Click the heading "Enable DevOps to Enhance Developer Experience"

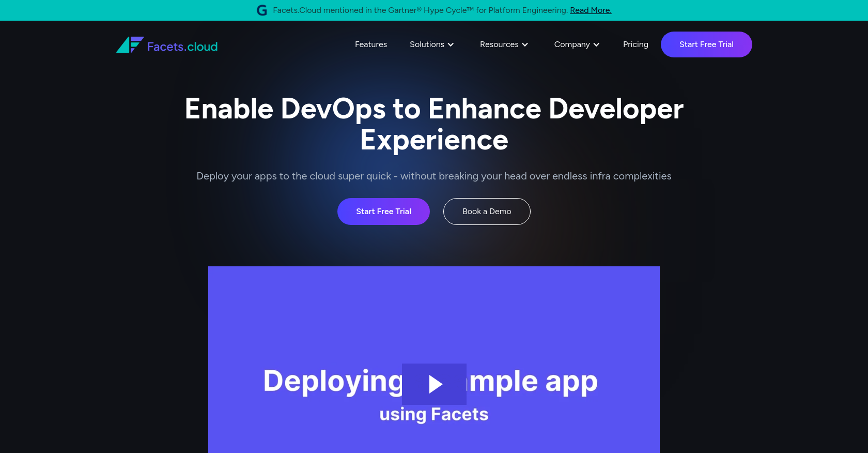[434, 124]
